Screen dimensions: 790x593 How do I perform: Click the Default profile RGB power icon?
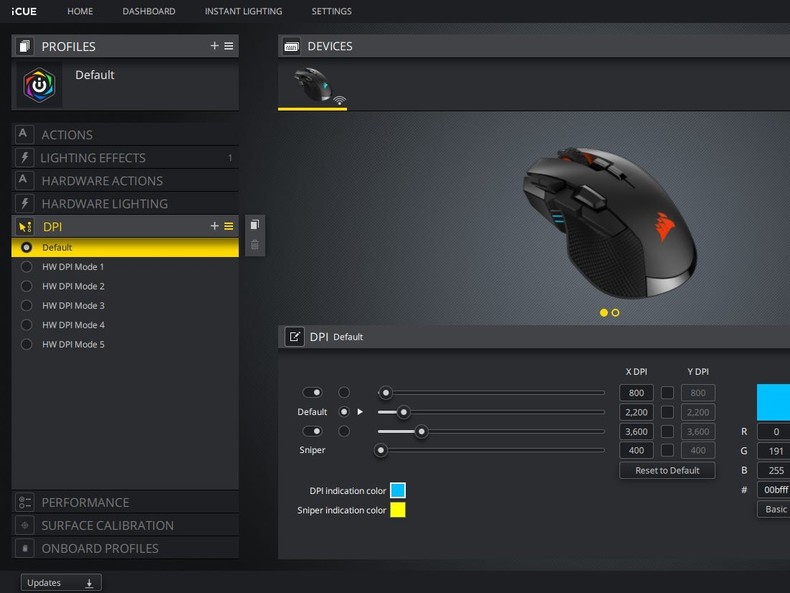click(x=39, y=86)
